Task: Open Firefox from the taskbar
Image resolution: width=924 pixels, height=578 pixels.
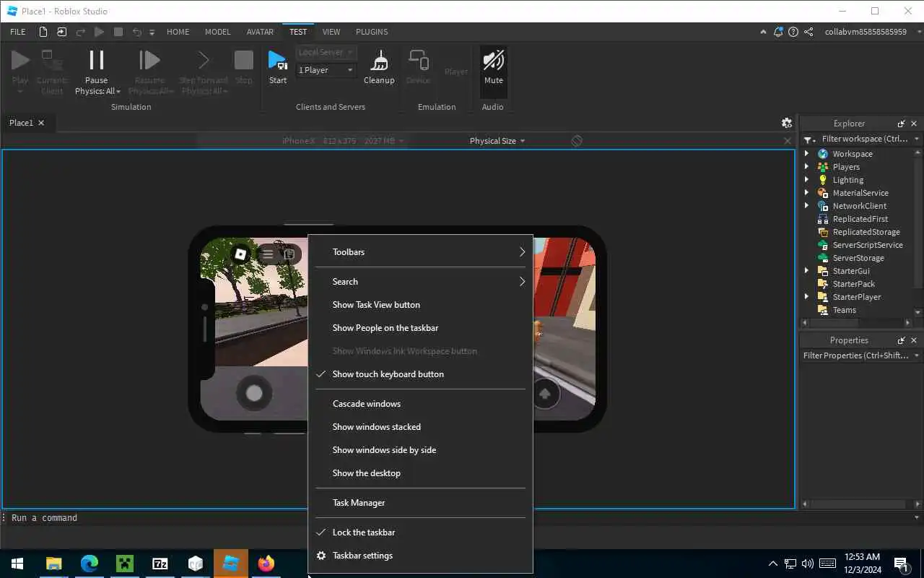Action: tap(266, 564)
